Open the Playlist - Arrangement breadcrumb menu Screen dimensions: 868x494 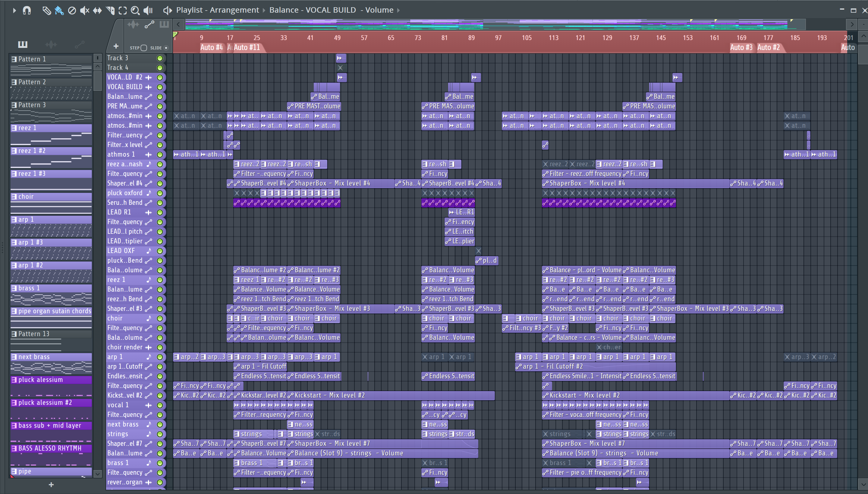(217, 10)
